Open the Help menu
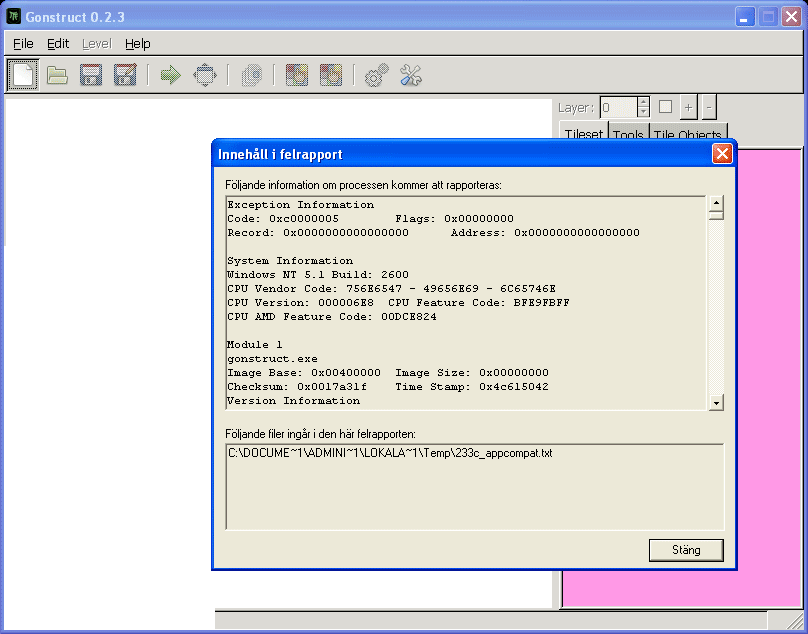 (x=138, y=44)
